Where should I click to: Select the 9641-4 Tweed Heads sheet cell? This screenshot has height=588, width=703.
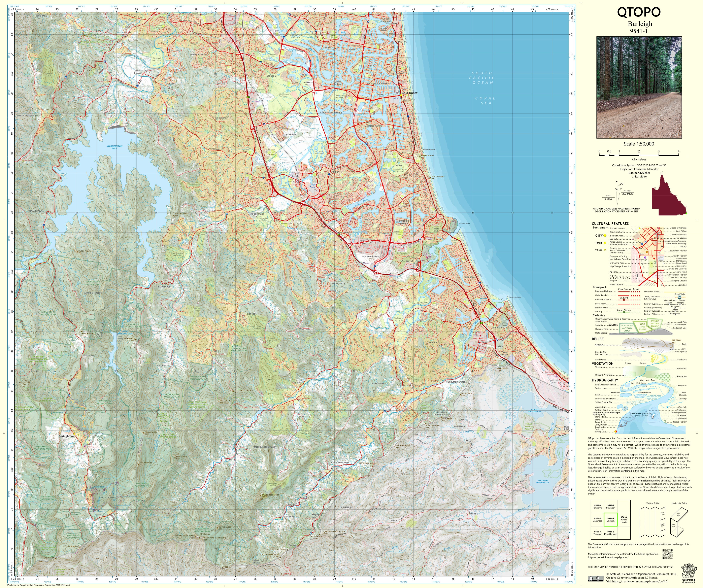coord(624,520)
